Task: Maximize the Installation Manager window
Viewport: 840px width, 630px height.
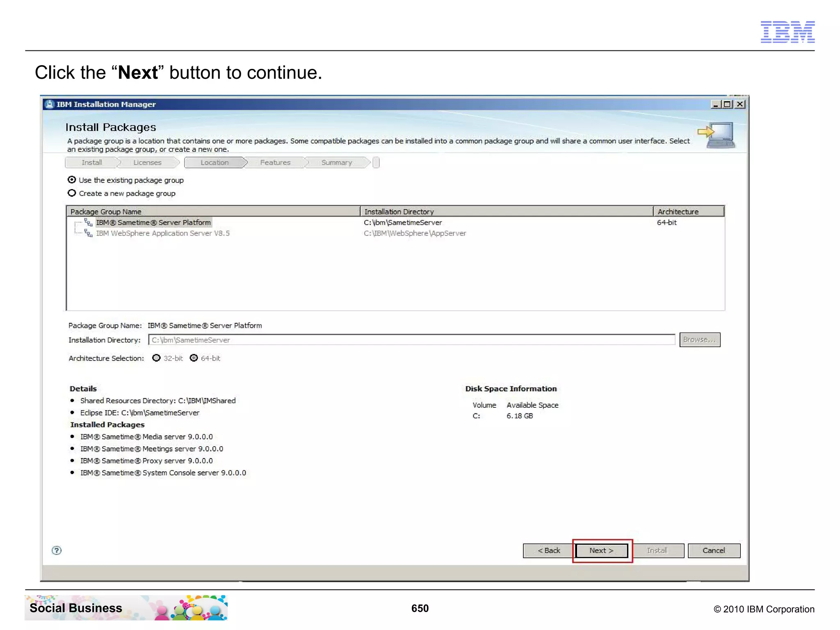Action: point(727,105)
